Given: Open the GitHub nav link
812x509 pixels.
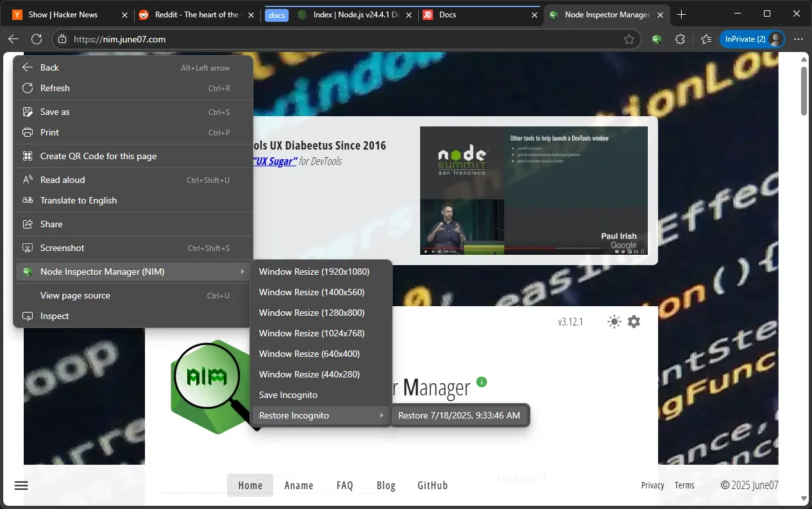Looking at the screenshot, I should click(x=433, y=485).
